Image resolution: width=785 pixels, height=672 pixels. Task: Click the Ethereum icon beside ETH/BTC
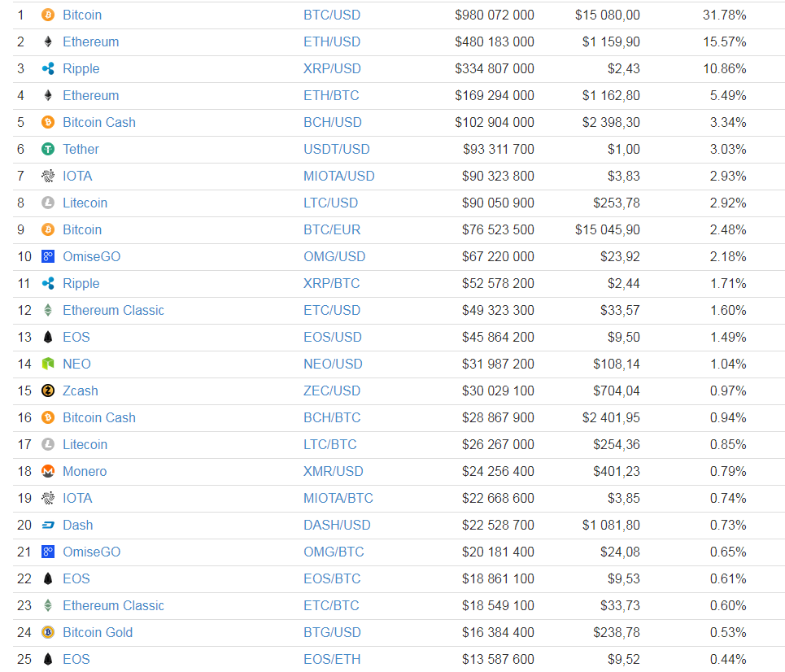pyautogui.click(x=48, y=96)
